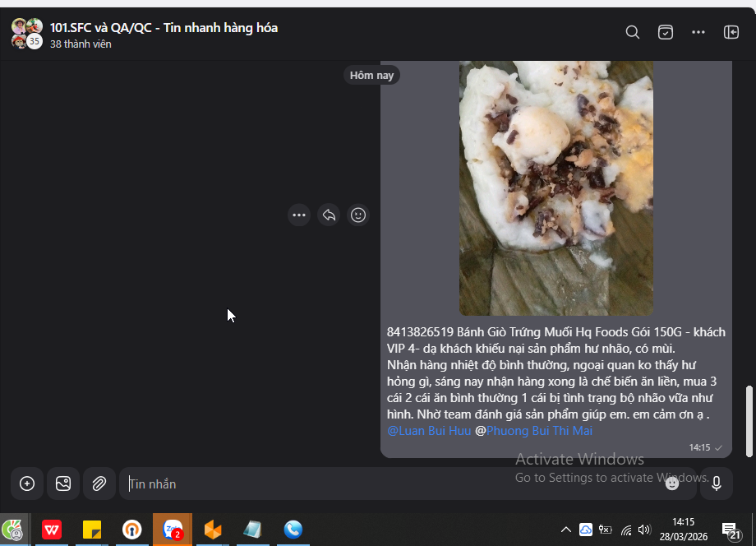Open the taskbar clock showing 14:15
Screen dimensions: 756x546
click(x=683, y=529)
